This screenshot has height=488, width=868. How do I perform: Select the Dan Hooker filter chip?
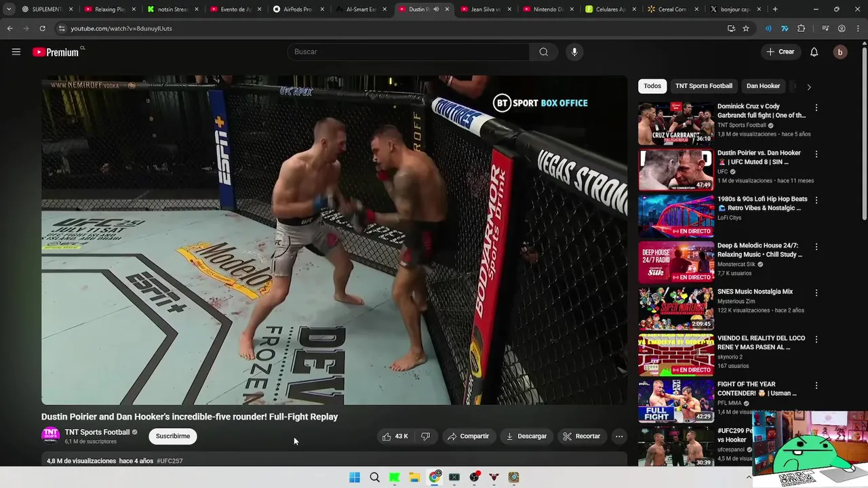coord(763,86)
